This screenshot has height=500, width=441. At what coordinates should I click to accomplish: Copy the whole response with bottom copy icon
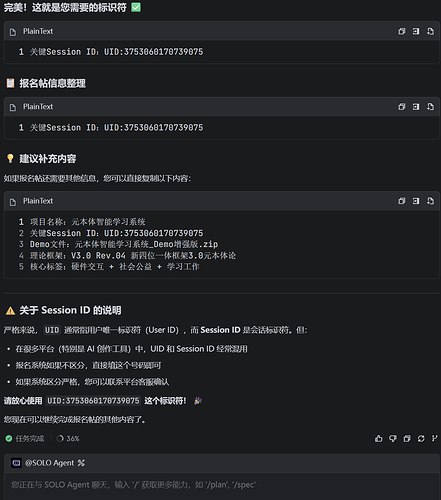(407, 438)
